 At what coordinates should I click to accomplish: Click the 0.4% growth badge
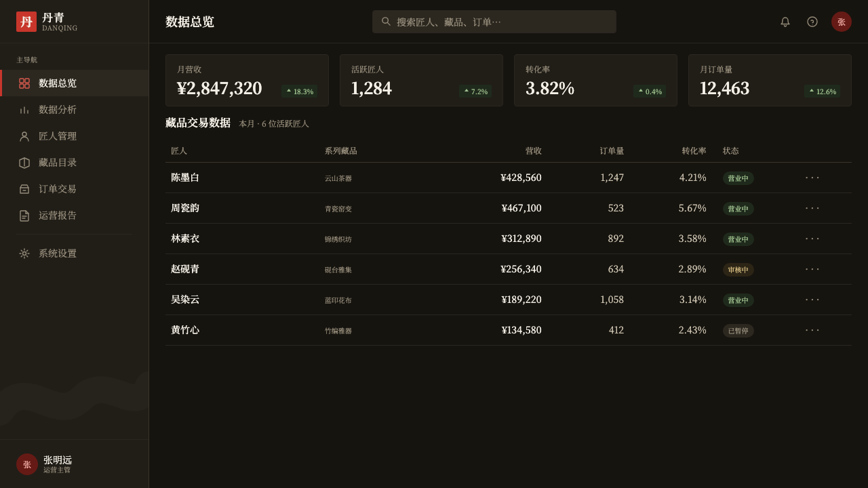coord(650,91)
